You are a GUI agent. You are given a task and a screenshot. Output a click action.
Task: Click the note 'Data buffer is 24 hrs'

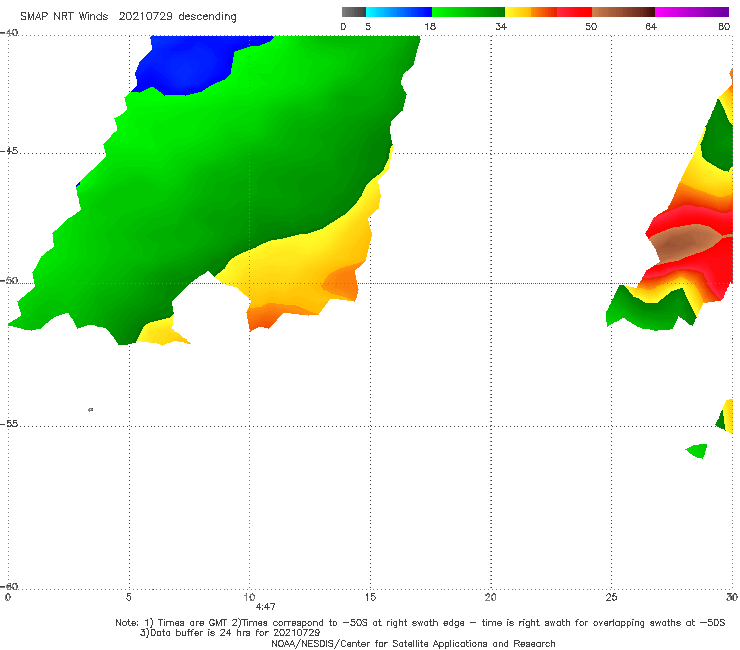pos(201,633)
